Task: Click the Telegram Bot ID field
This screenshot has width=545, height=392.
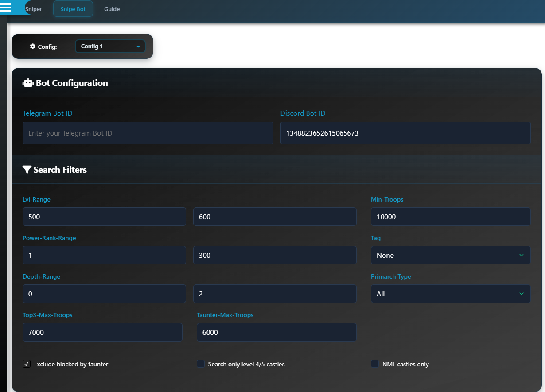Action: (x=148, y=133)
